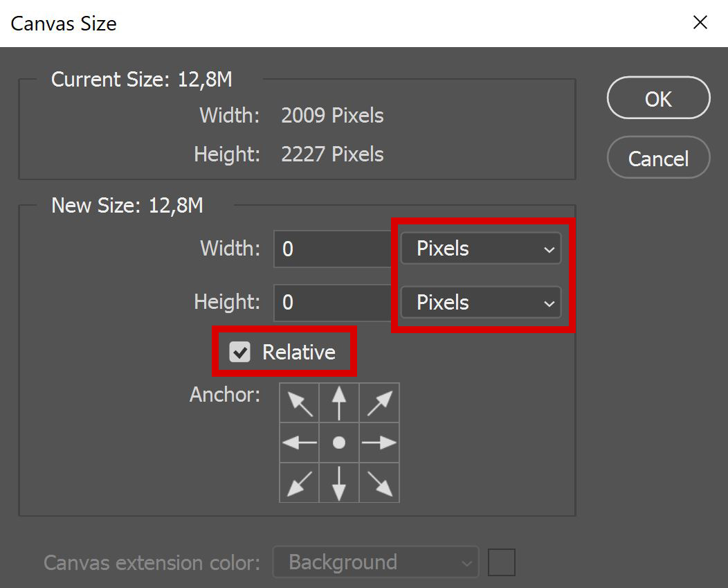Screen dimensions: 728x588
Task: Cancel the Canvas Size dialog
Action: pos(657,157)
